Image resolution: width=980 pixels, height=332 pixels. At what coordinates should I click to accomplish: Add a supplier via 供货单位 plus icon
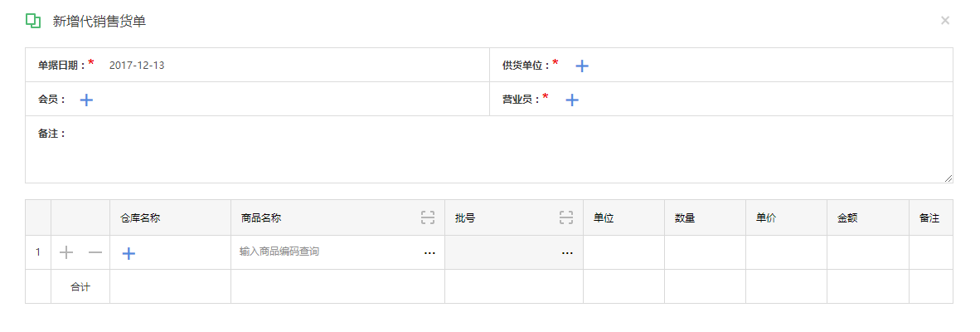point(582,66)
